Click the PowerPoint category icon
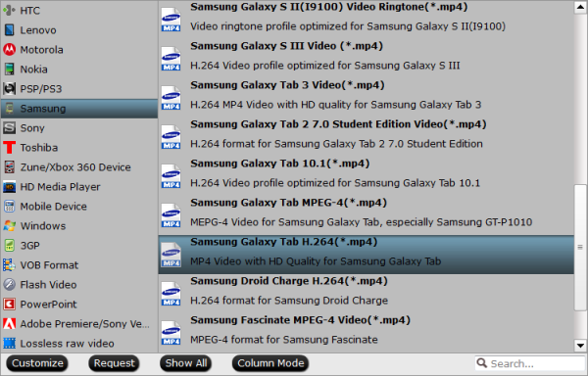Viewport: 588px width, 376px height. point(10,305)
